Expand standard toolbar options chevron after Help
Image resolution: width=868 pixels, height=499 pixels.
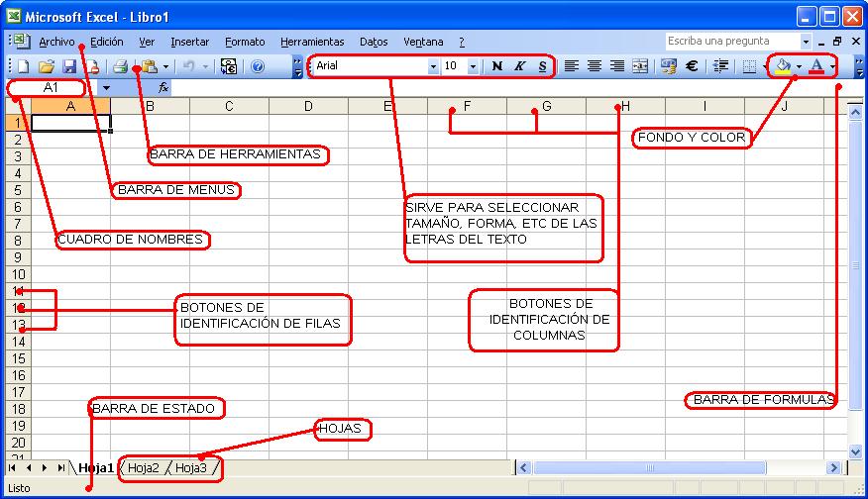(297, 67)
